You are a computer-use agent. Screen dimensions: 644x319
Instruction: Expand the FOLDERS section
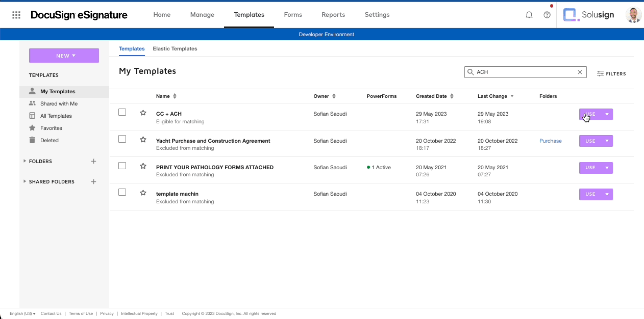(x=25, y=161)
